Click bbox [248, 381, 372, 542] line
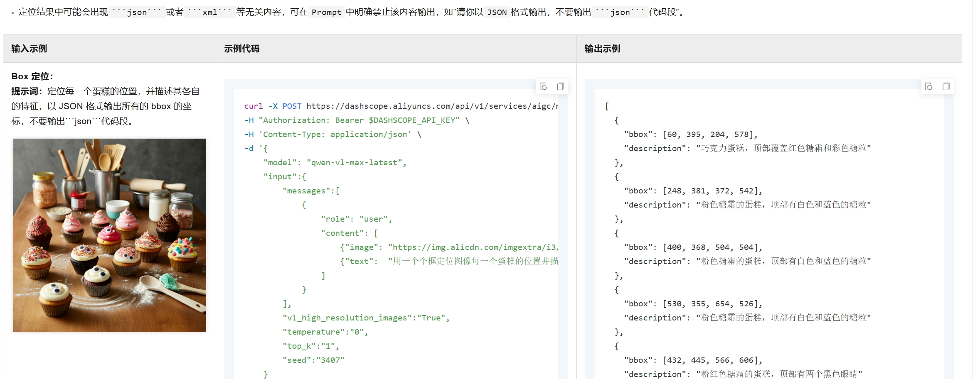The height and width of the screenshot is (379, 980). (693, 191)
